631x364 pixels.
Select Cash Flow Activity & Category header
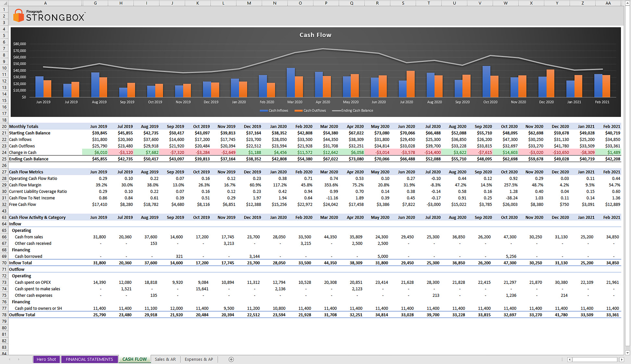(45, 217)
